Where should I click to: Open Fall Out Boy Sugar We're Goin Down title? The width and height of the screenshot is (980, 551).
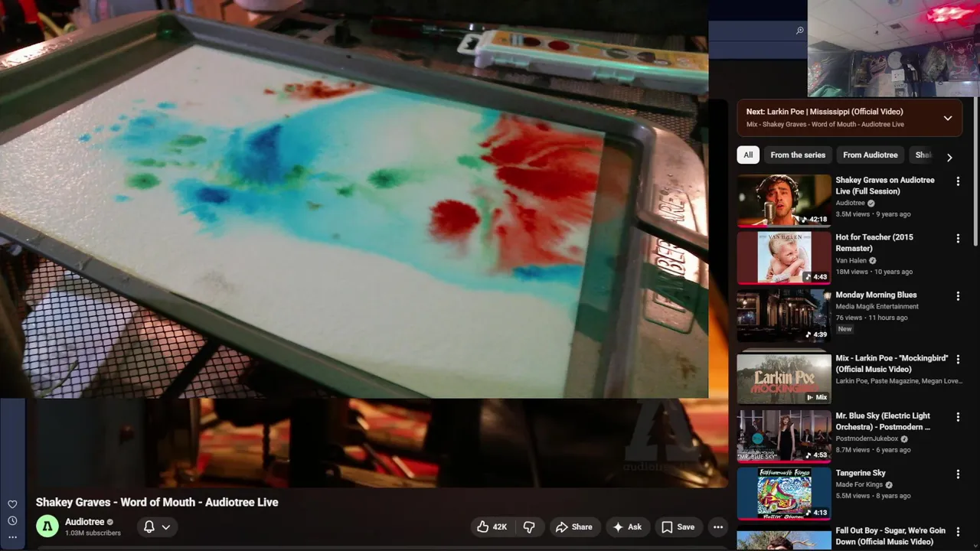tap(890, 536)
